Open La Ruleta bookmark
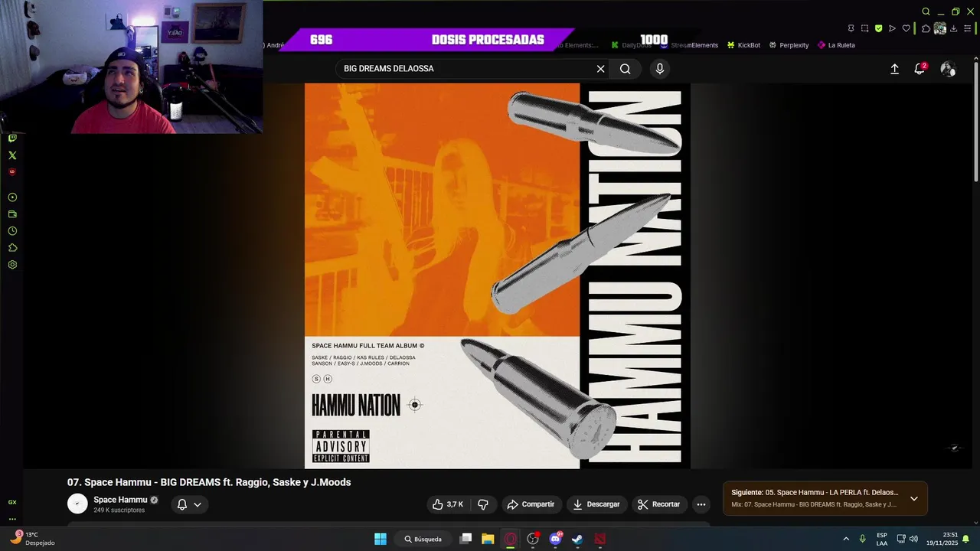 pos(836,45)
